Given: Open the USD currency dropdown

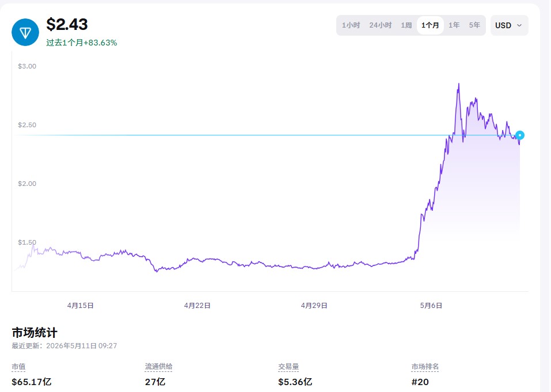Looking at the screenshot, I should (x=509, y=25).
